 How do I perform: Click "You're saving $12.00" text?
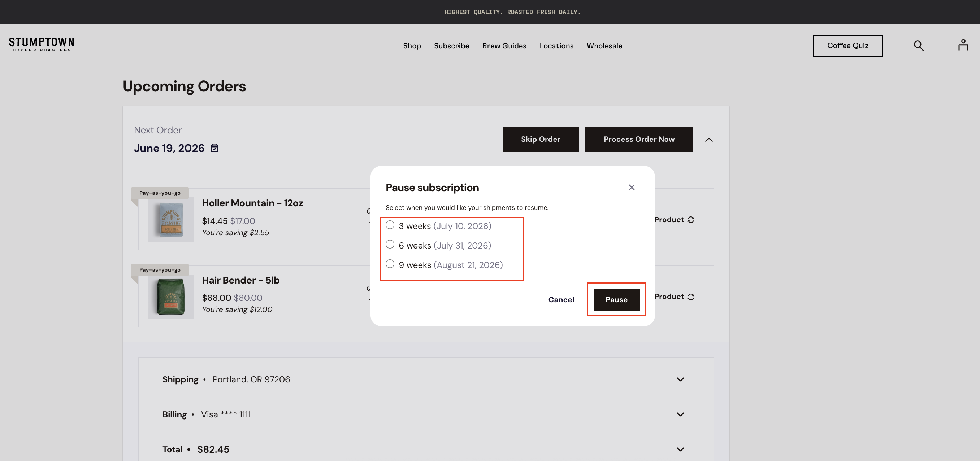(x=237, y=309)
